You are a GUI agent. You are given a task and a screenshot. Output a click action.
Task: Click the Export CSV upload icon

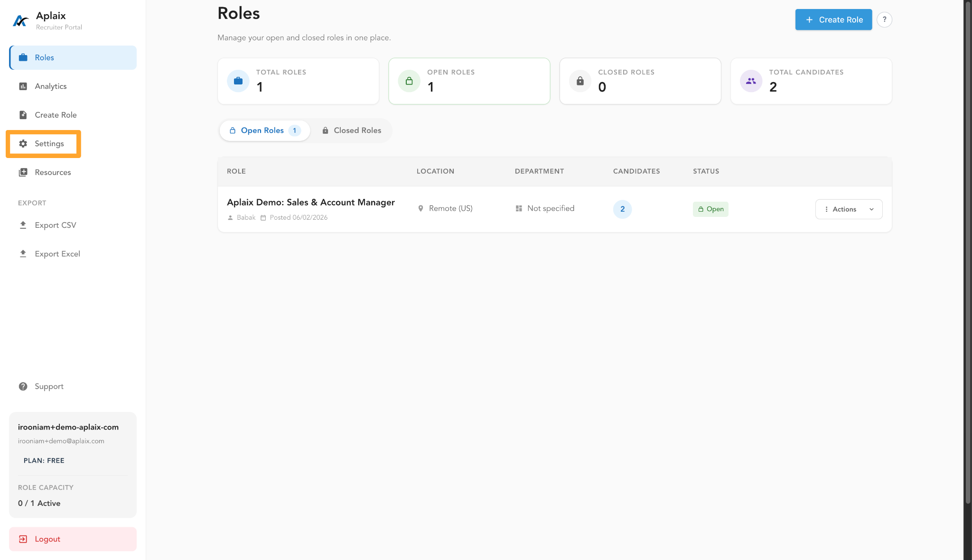(x=23, y=225)
